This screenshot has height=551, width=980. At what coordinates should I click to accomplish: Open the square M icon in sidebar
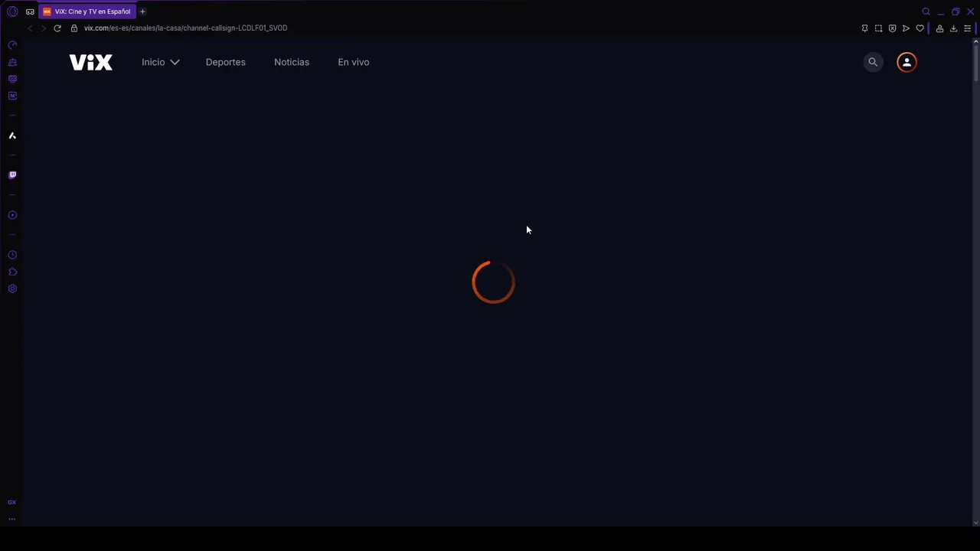coord(12,96)
